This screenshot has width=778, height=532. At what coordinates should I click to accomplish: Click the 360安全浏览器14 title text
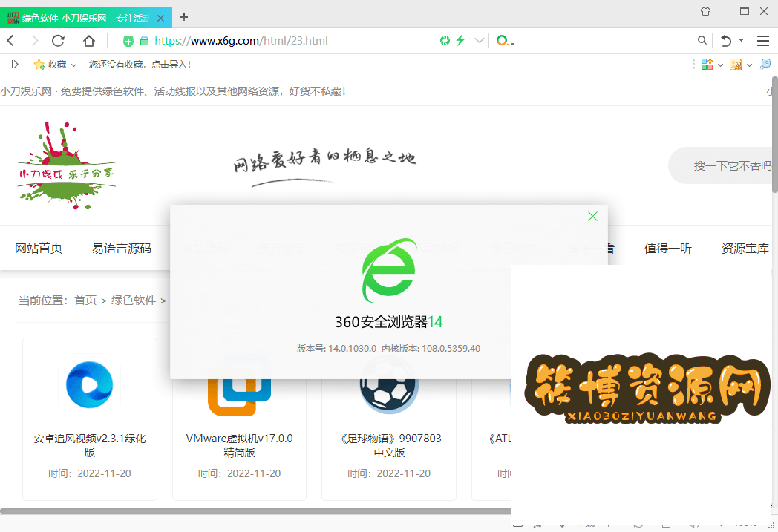coord(389,322)
